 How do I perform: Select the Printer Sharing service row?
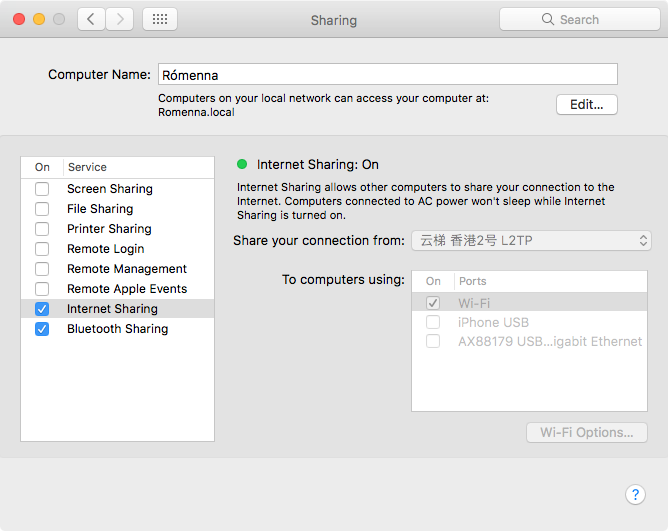click(x=118, y=229)
